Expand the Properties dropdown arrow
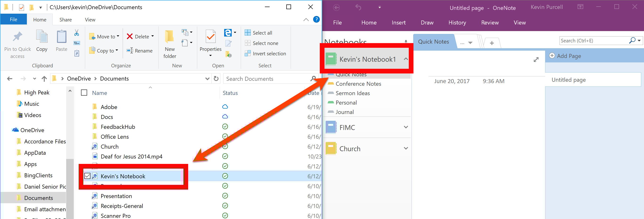The height and width of the screenshot is (219, 644). pos(211,56)
